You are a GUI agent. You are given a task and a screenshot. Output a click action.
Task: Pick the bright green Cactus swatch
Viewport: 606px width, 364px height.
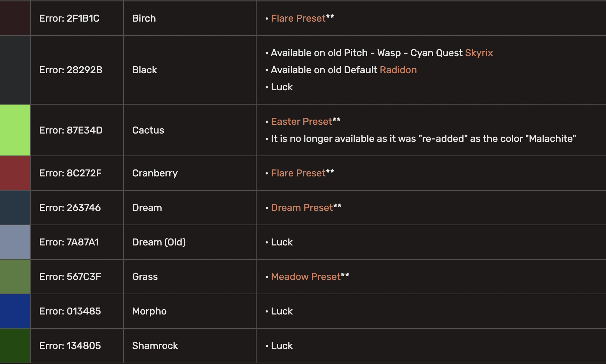(x=15, y=130)
